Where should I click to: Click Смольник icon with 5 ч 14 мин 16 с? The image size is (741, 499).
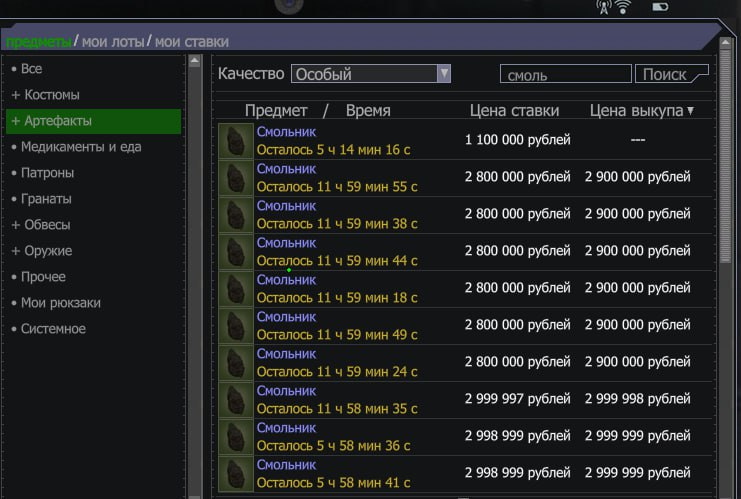(x=236, y=140)
